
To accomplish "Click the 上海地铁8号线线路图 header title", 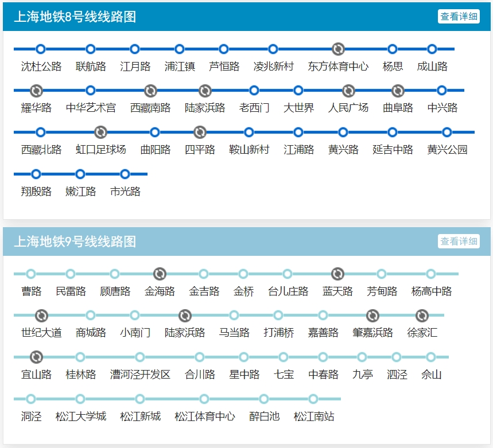I will point(75,17).
